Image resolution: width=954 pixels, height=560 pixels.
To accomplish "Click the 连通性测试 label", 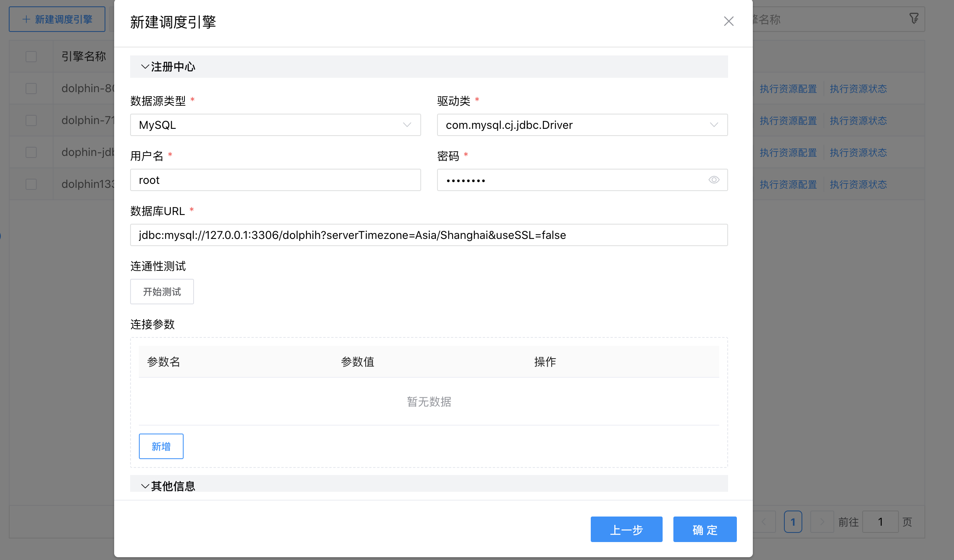I will coord(158,266).
